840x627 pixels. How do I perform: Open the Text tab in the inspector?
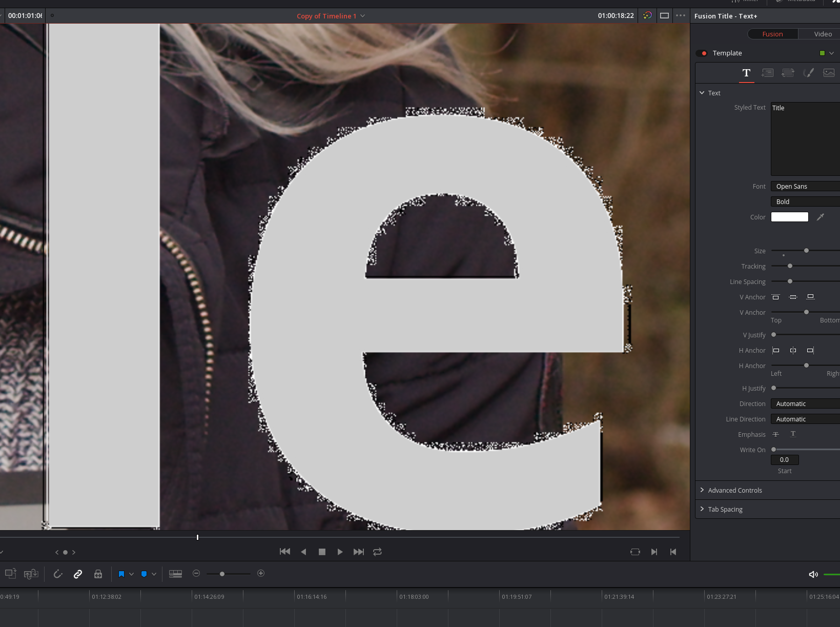[746, 73]
